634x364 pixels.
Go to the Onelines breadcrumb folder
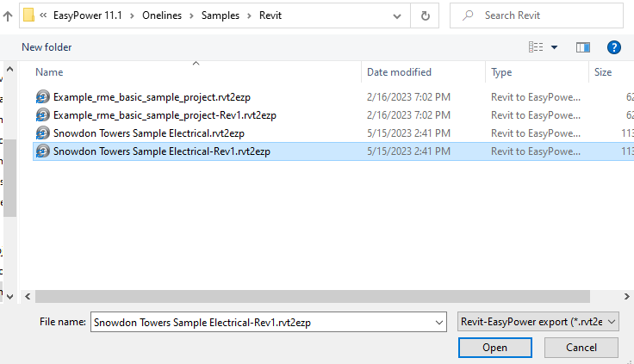pyautogui.click(x=169, y=15)
